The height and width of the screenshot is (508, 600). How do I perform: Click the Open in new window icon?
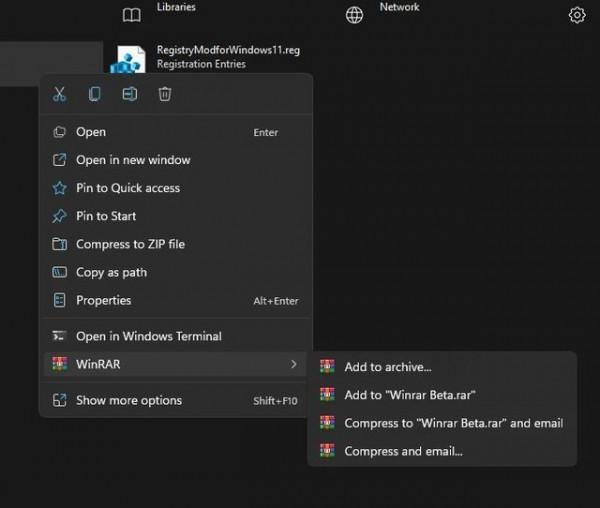tap(59, 160)
